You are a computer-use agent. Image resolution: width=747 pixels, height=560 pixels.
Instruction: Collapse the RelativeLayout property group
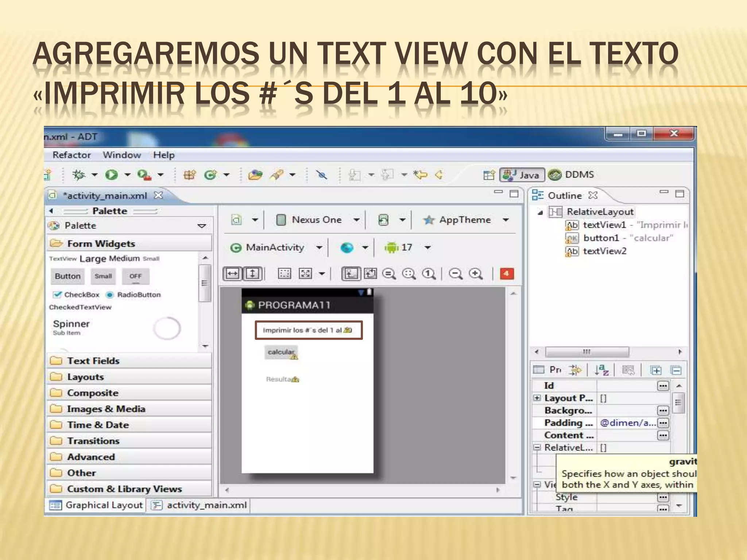click(537, 447)
